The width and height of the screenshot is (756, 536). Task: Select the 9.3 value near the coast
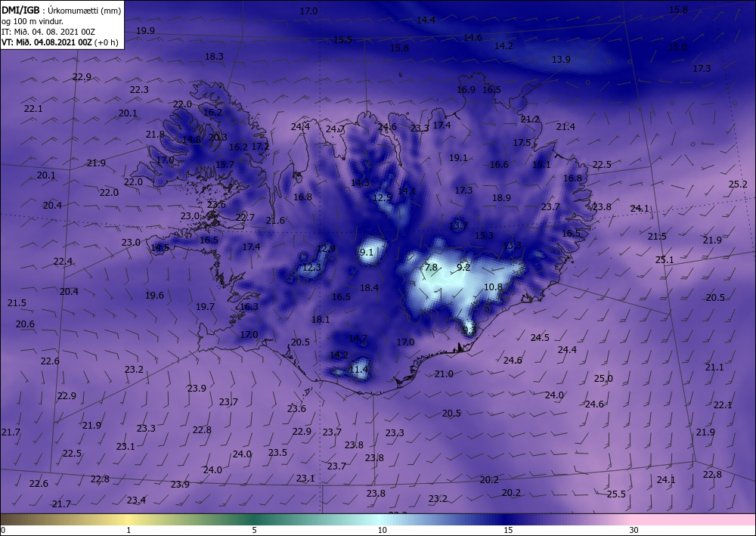click(469, 330)
